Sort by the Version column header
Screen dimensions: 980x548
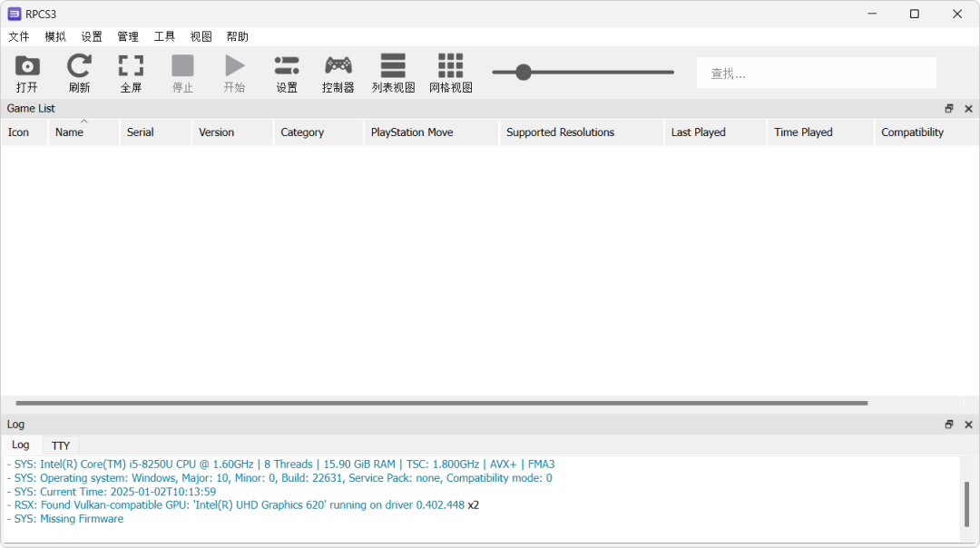pyautogui.click(x=232, y=132)
